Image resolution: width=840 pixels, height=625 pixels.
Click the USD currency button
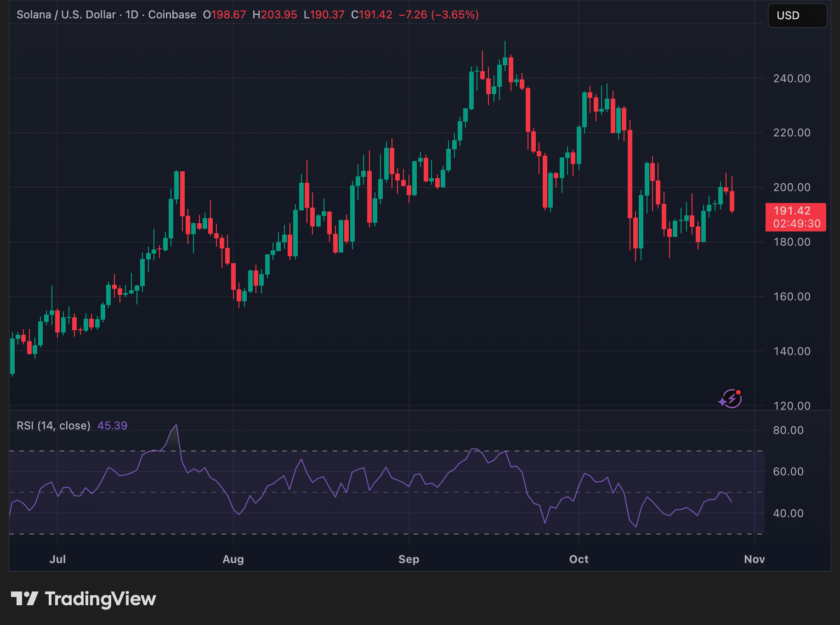(797, 15)
